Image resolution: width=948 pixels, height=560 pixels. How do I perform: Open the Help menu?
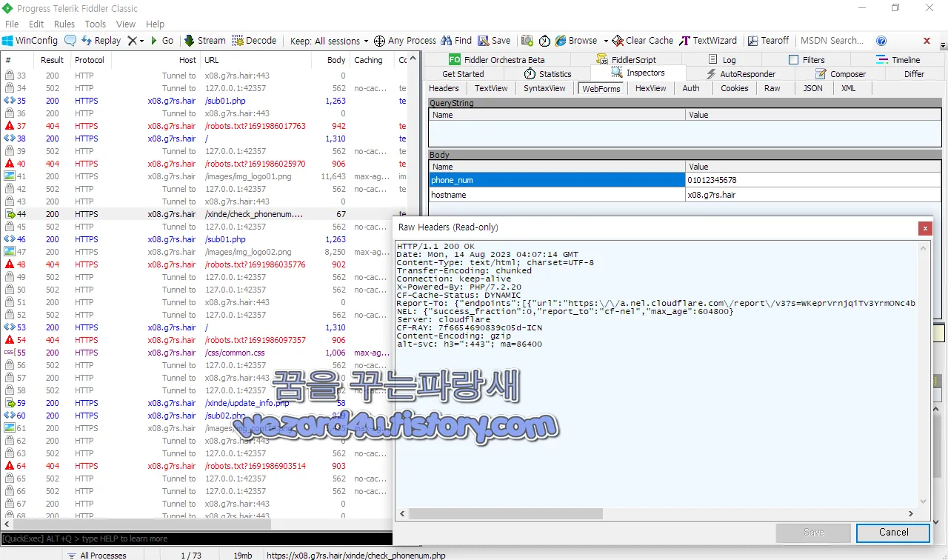point(156,24)
